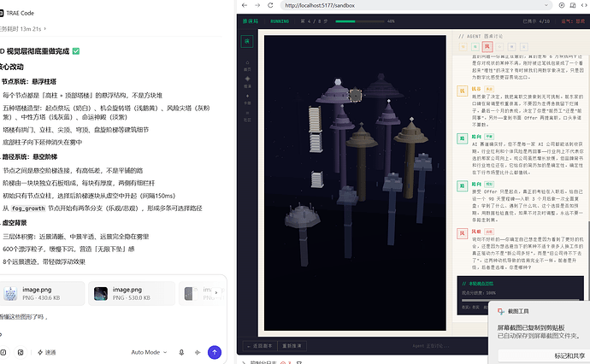Image resolution: width=590 pixels, height=364 pixels.
Task: Select the green agent avatar chip
Action: [x=475, y=47]
